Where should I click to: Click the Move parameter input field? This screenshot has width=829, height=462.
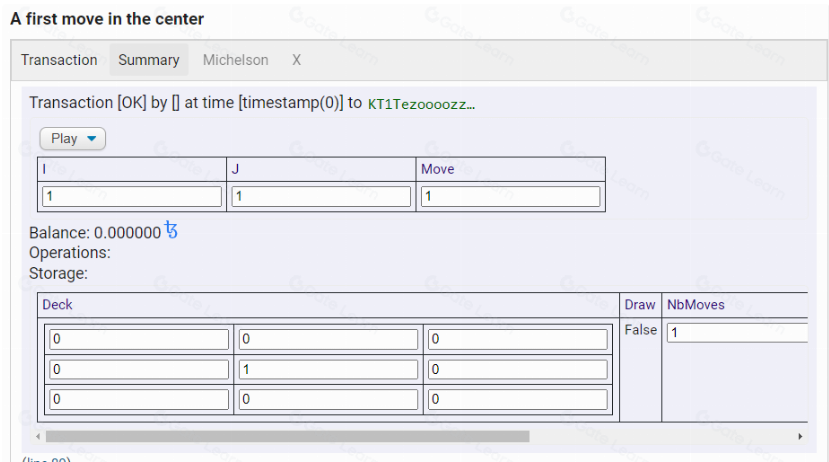[x=510, y=197]
